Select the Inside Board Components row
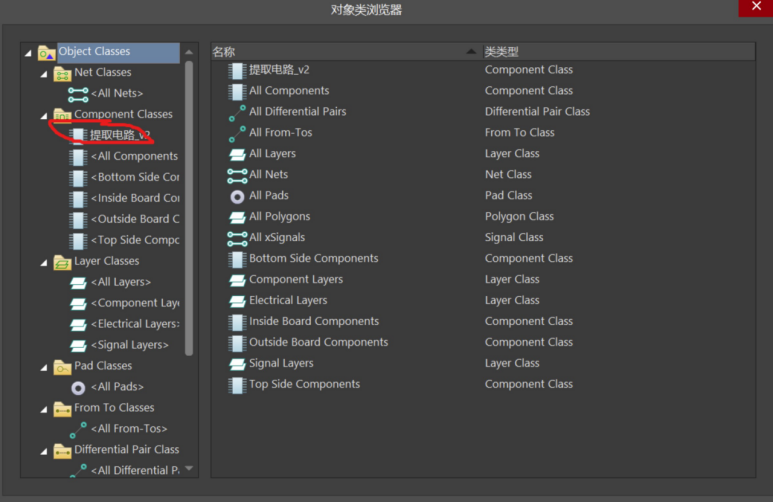774x503 pixels. click(x=313, y=322)
